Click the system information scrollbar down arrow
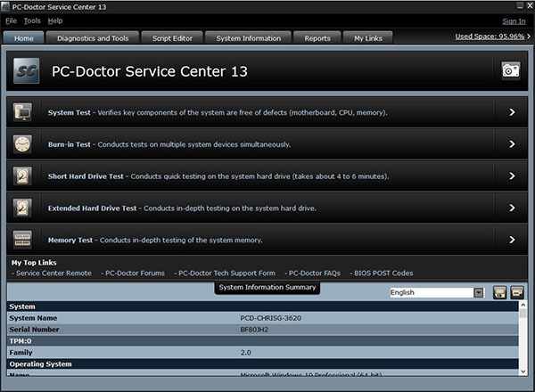The width and height of the screenshot is (535, 392). (523, 368)
